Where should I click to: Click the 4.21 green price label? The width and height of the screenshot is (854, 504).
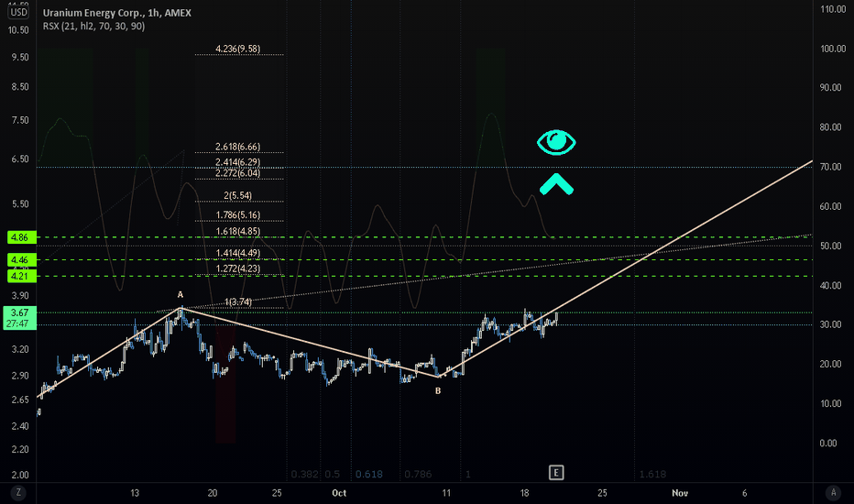(22, 276)
